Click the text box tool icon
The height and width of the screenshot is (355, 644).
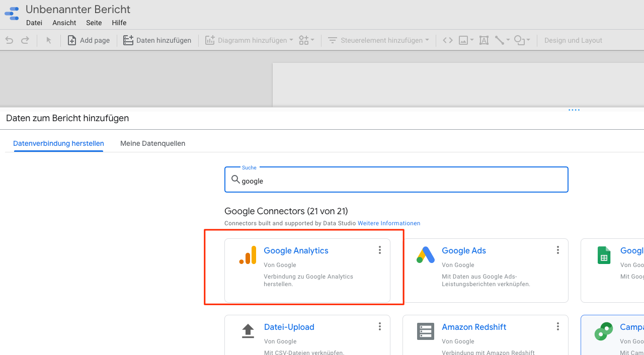pyautogui.click(x=484, y=40)
